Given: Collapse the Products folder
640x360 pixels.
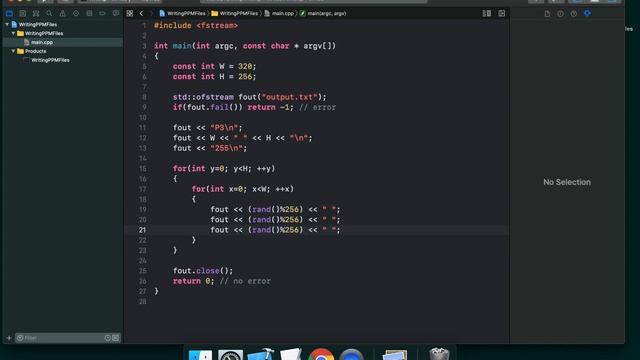Looking at the screenshot, I should (13, 51).
